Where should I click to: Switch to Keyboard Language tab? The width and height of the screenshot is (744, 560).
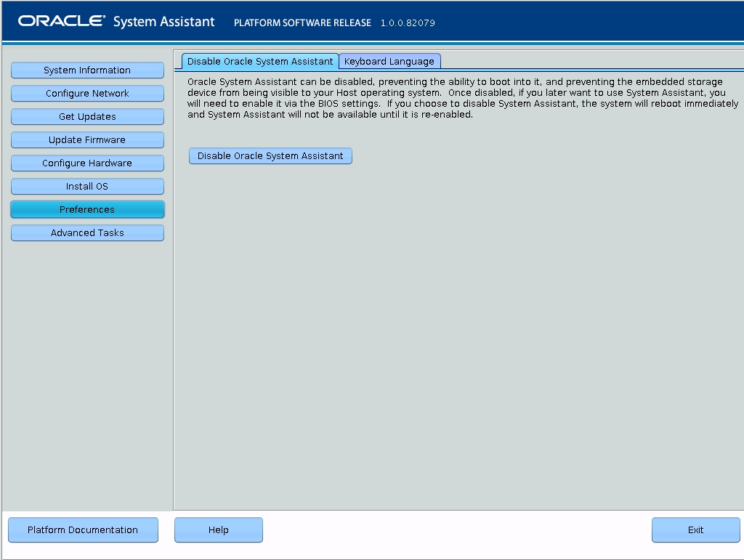click(389, 61)
